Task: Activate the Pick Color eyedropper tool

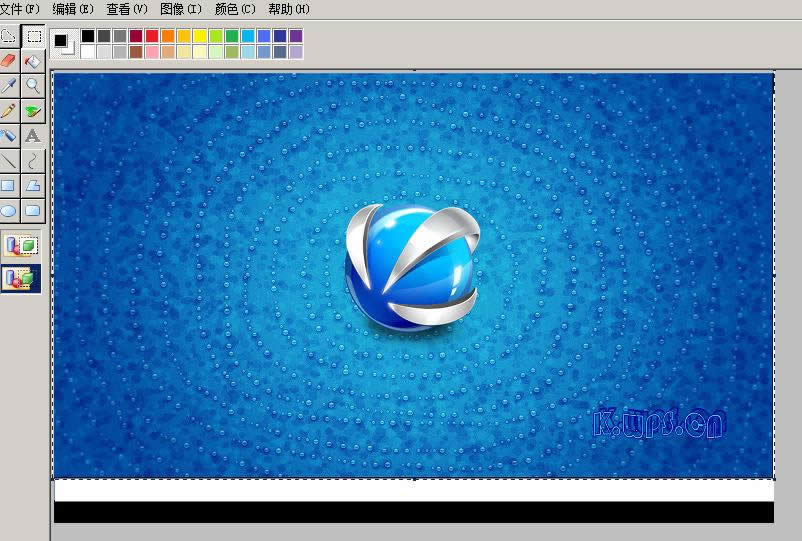Action: pos(9,86)
